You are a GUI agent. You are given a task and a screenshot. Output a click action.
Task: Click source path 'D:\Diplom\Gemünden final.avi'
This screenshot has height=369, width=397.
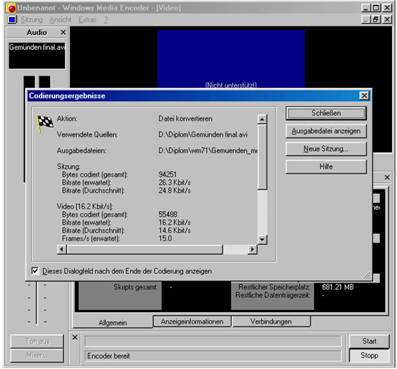tap(203, 134)
